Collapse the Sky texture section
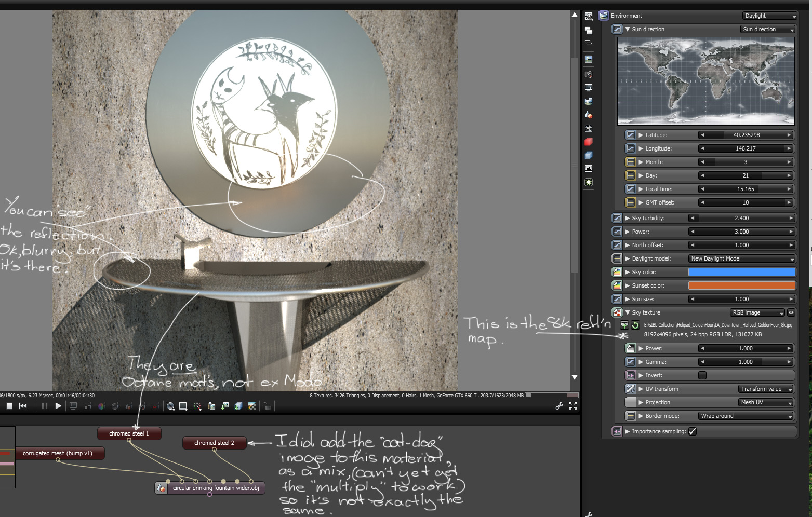 [628, 312]
